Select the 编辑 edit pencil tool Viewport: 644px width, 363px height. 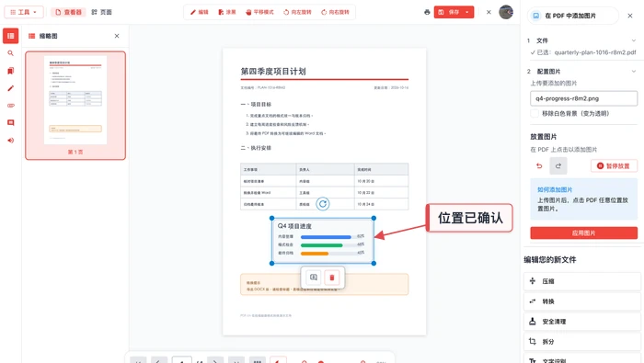[x=200, y=12]
